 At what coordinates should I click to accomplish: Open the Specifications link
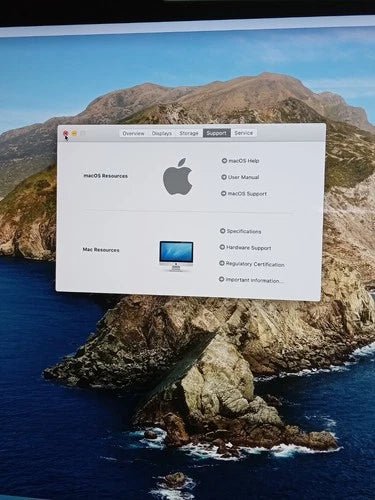tap(244, 231)
